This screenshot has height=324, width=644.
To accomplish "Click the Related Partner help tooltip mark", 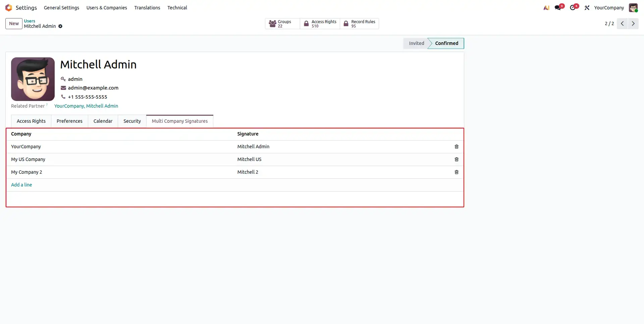I will pos(47,105).
